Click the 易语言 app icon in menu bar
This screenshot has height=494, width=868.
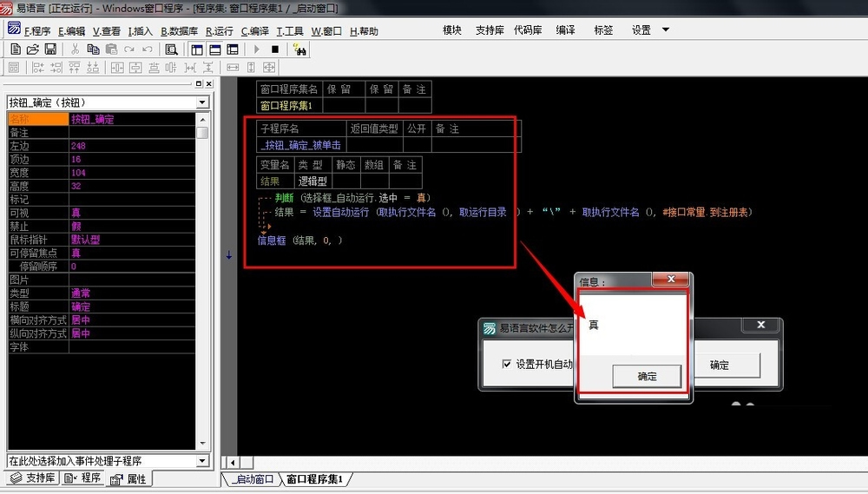14,28
